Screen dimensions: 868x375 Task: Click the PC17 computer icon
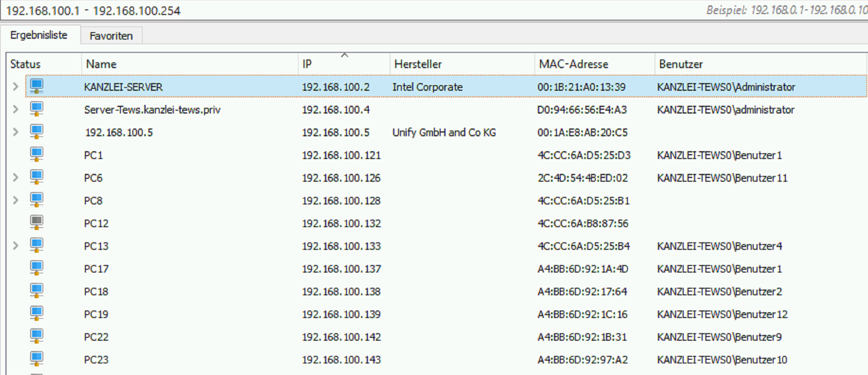[x=37, y=268]
